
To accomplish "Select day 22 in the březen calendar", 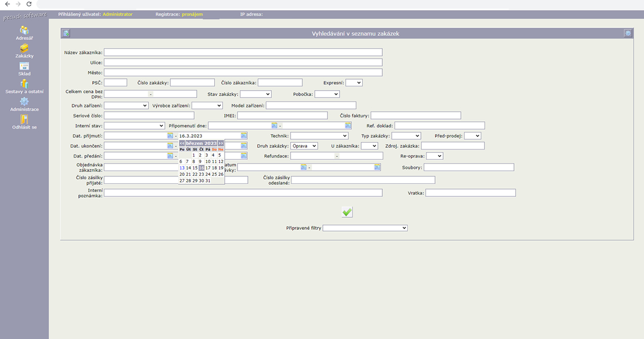I will [x=195, y=174].
